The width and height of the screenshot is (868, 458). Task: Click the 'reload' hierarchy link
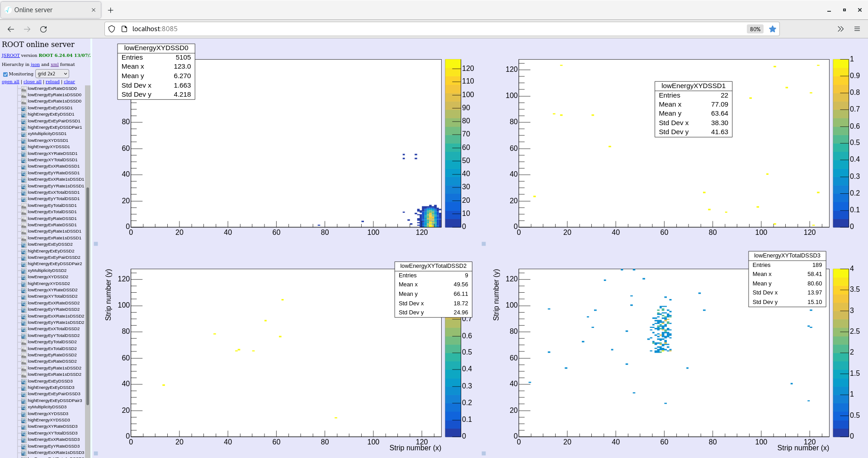point(52,82)
